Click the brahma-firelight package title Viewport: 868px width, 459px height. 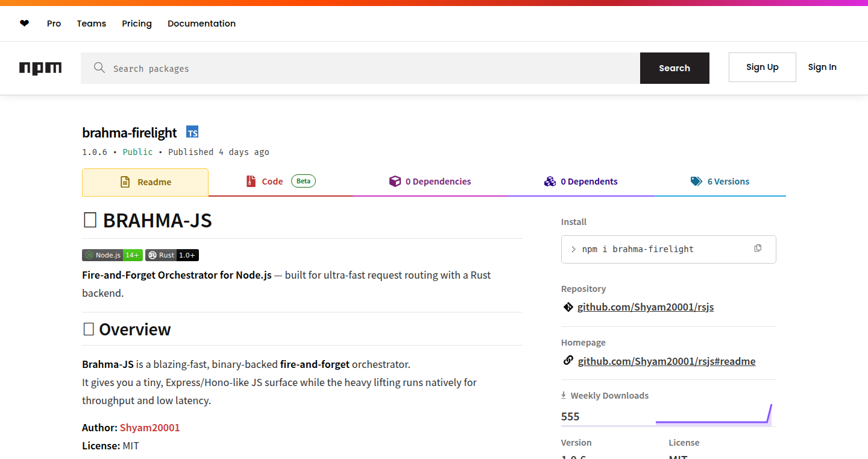130,133
